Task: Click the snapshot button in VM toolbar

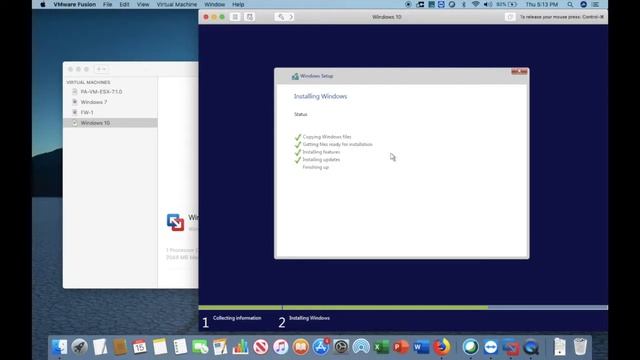Action: [250, 17]
